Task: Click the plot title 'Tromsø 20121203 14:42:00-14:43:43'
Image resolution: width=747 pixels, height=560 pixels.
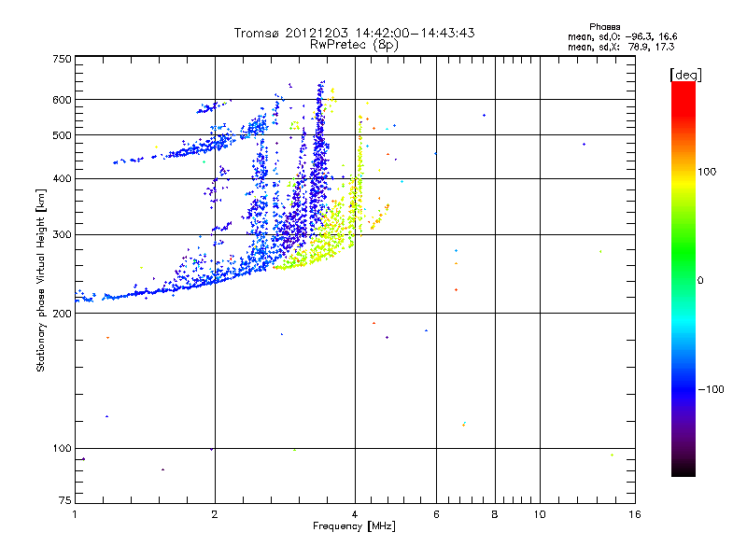Action: [x=354, y=33]
